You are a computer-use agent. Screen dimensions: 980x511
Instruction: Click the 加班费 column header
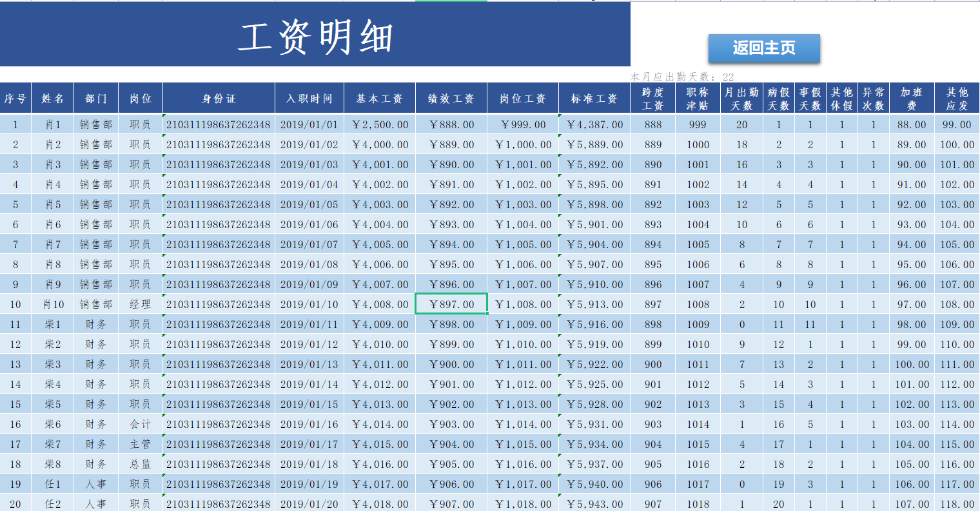coord(910,97)
